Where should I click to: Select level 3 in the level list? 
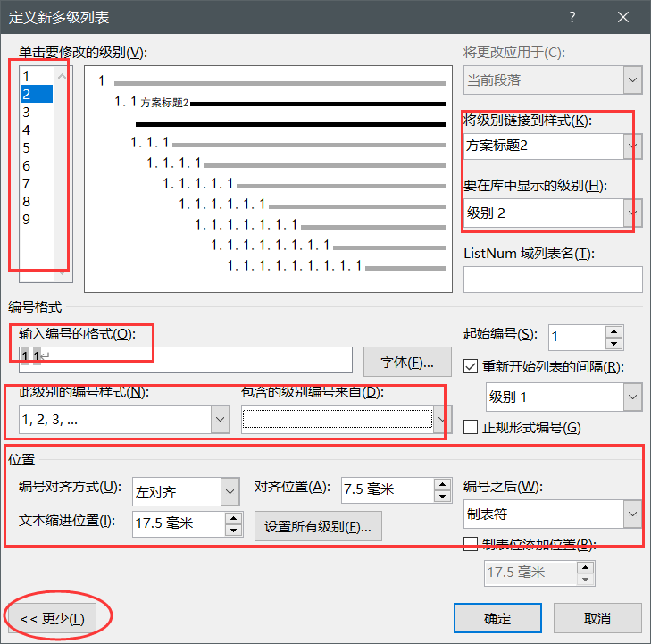pyautogui.click(x=27, y=113)
